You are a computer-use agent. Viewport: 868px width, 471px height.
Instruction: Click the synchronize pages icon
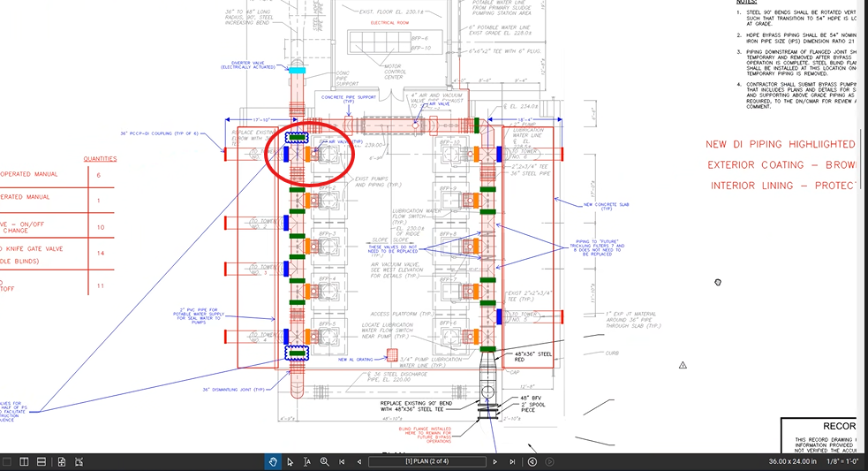[62, 461]
